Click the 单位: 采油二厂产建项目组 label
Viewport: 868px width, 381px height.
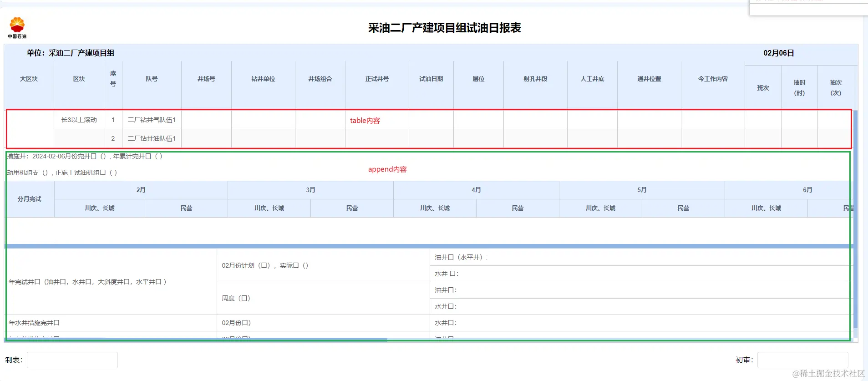tap(71, 53)
